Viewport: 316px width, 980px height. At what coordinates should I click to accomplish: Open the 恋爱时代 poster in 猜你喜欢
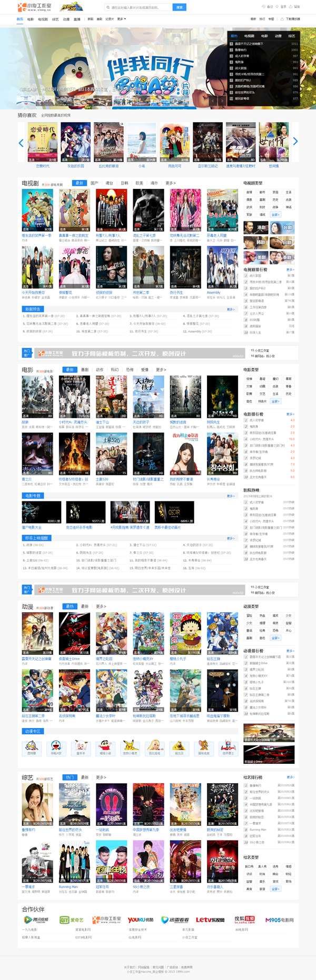click(x=43, y=142)
